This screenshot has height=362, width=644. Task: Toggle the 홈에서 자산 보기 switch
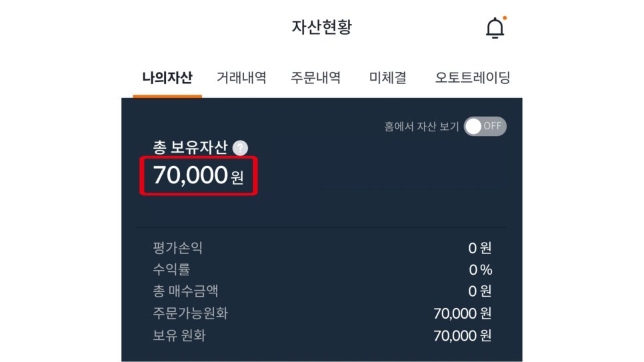(485, 126)
